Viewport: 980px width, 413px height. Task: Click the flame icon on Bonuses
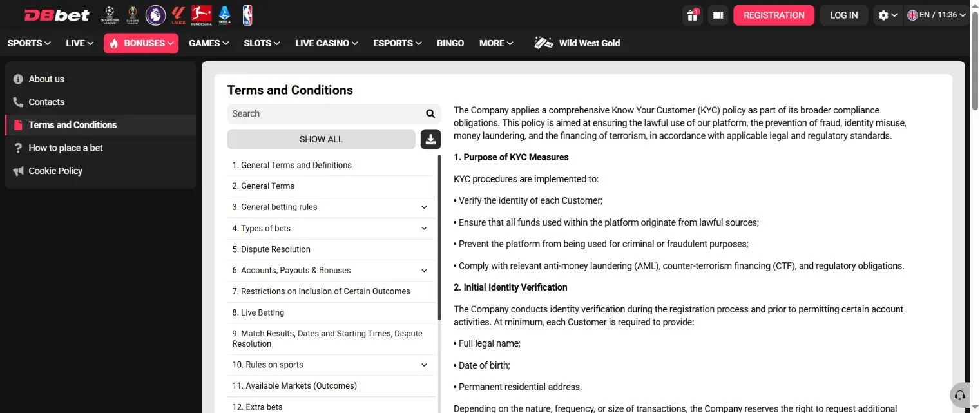click(114, 43)
